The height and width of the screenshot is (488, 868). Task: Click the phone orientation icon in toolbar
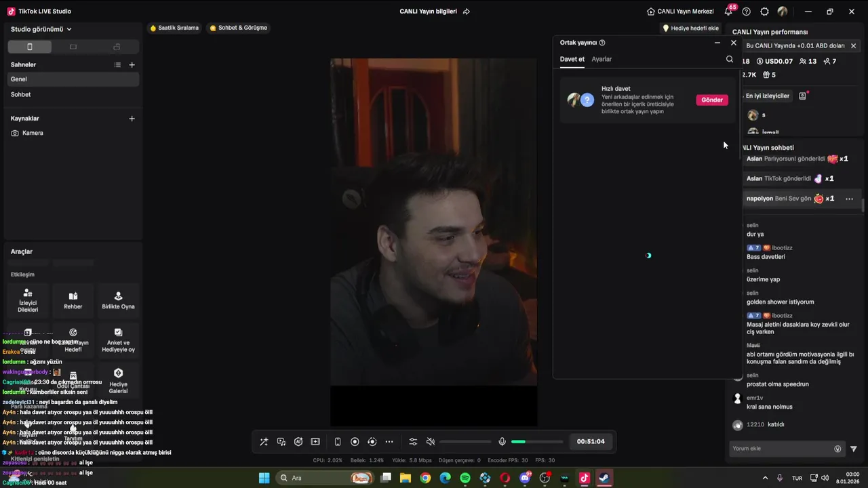pos(338,442)
